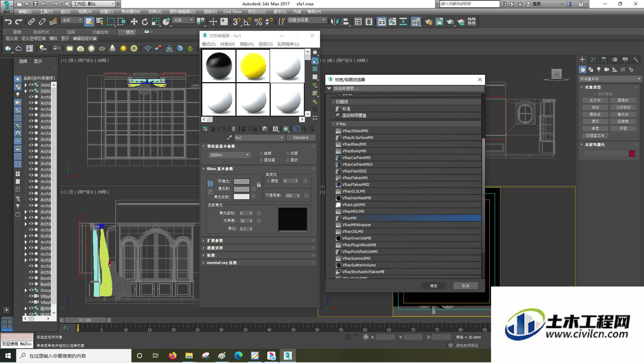Check the 自发光 颜色 checkbox
This screenshot has height=363, width=644.
(268, 181)
